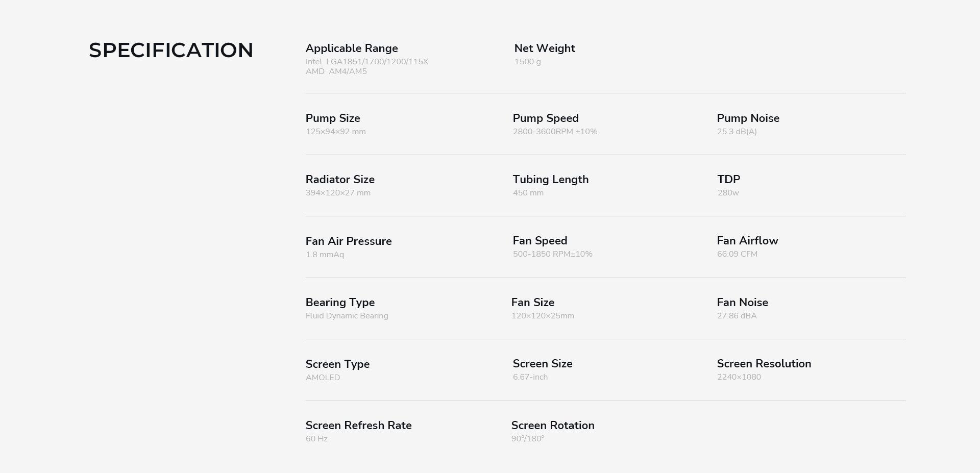This screenshot has height=473, width=980.
Task: Click the TDP label
Action: pos(728,180)
